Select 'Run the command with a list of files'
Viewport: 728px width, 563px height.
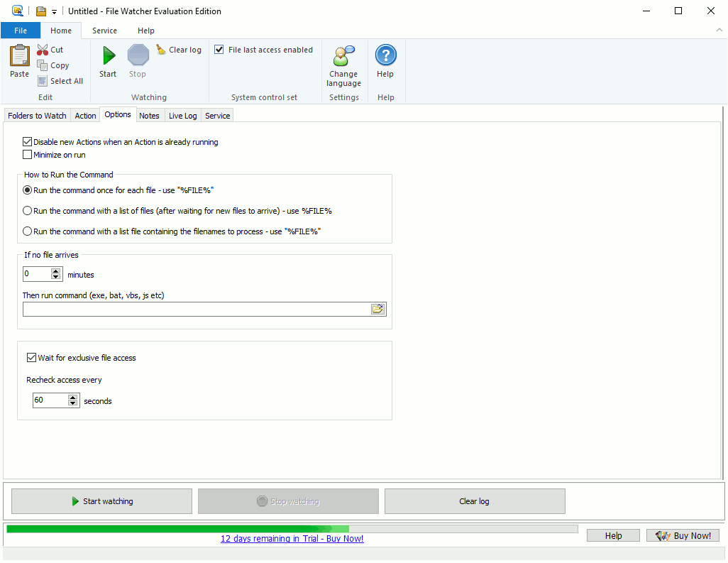click(x=26, y=209)
